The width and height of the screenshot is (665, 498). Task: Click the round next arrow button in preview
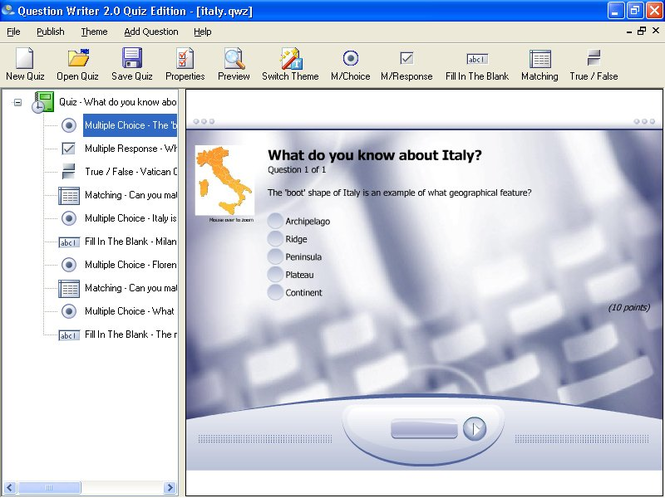tap(474, 429)
